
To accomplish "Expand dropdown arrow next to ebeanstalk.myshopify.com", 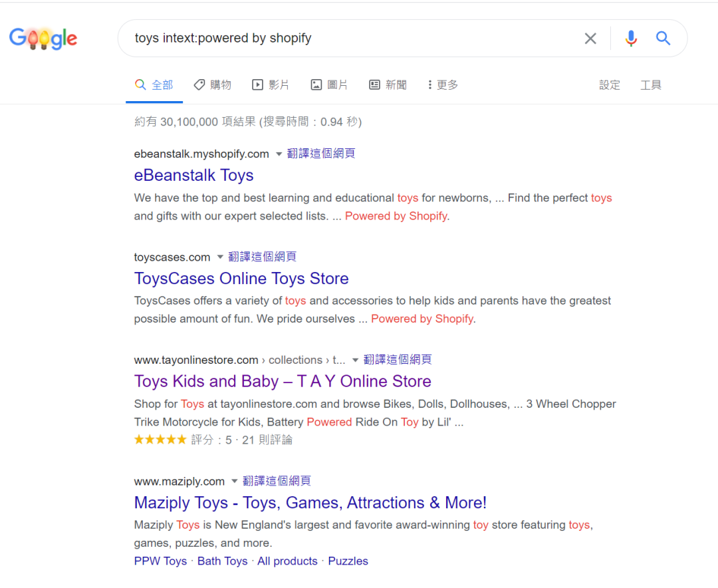I will click(279, 154).
